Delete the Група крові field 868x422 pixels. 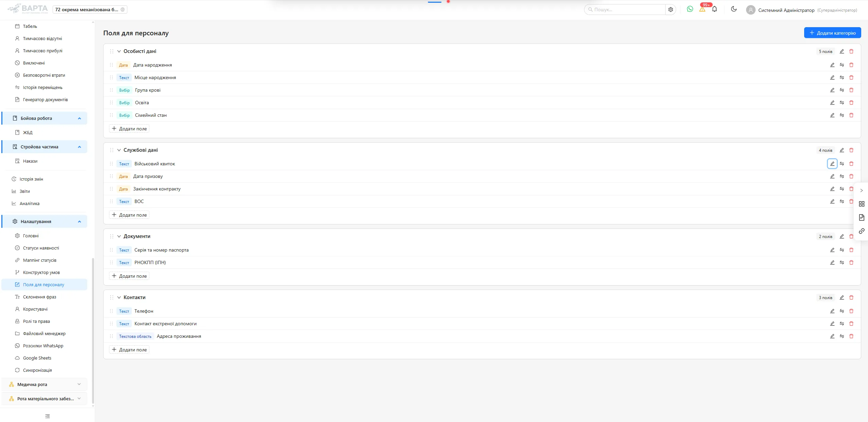point(851,90)
